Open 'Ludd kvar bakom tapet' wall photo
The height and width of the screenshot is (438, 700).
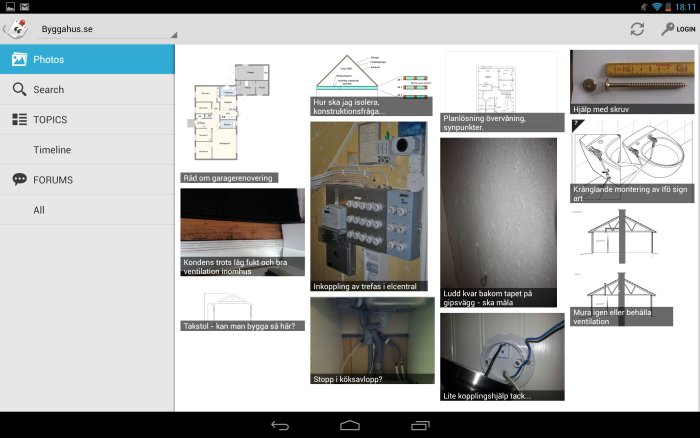498,222
